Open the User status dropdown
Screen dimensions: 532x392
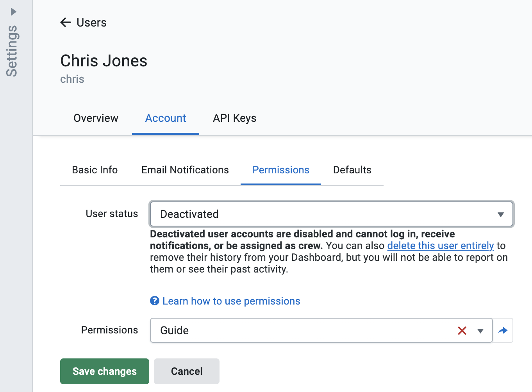331,214
